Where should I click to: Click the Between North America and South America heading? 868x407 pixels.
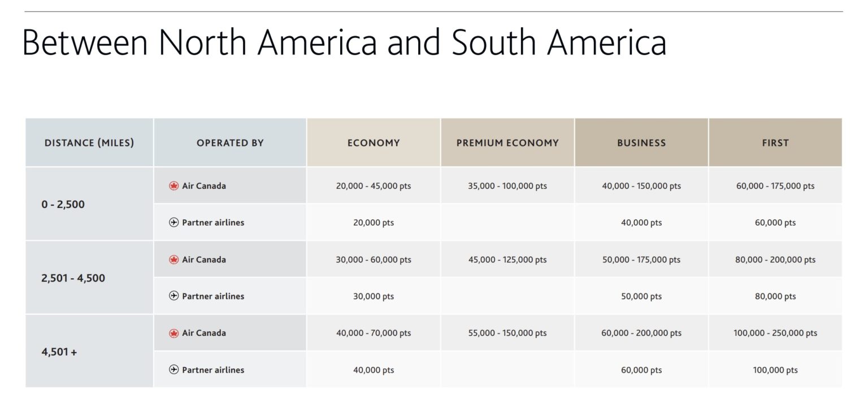click(x=344, y=42)
